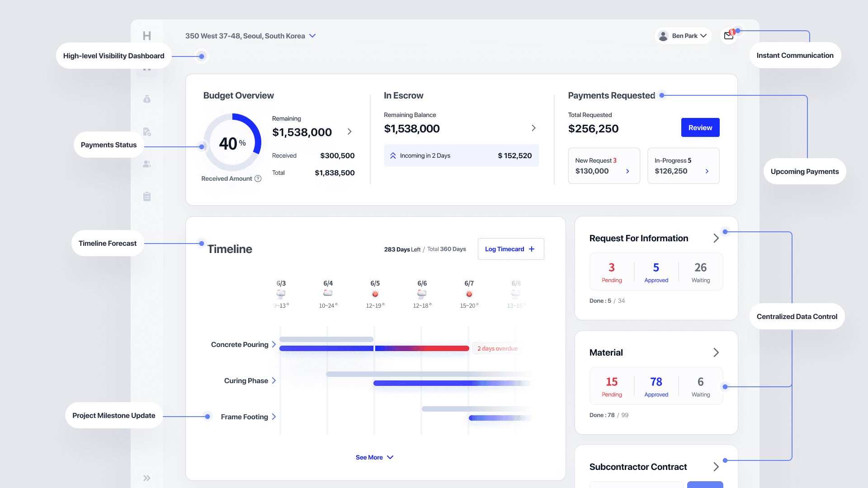Click the document approval sidebar icon
This screenshot has width=868, height=488.
point(147,131)
